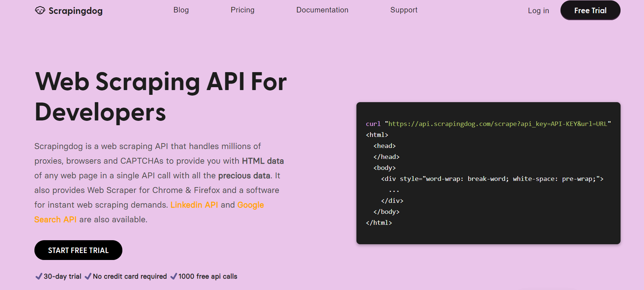Click the Web Scraping API For Developers heading

(160, 97)
